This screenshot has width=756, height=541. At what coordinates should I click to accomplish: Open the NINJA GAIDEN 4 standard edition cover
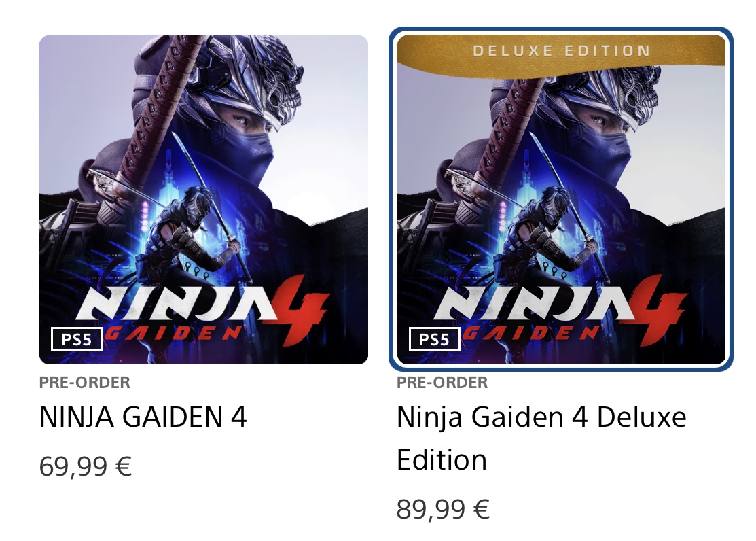point(204,199)
